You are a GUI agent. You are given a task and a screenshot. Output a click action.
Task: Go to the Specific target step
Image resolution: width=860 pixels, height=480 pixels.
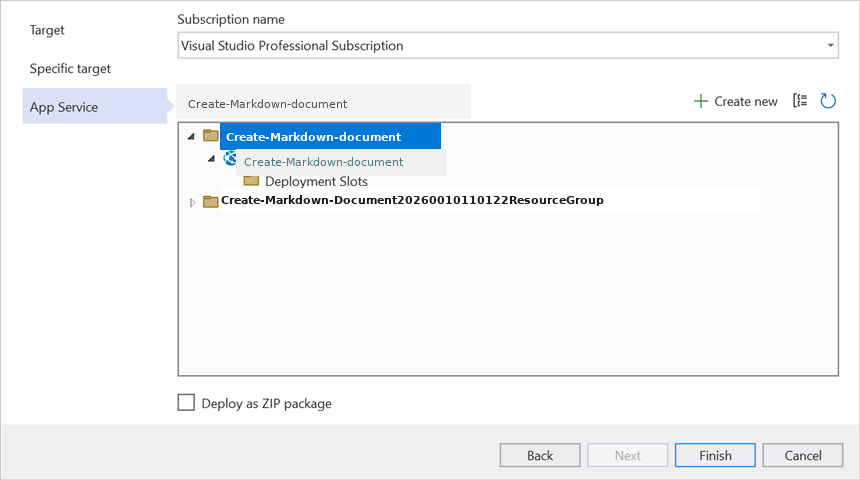pos(70,69)
